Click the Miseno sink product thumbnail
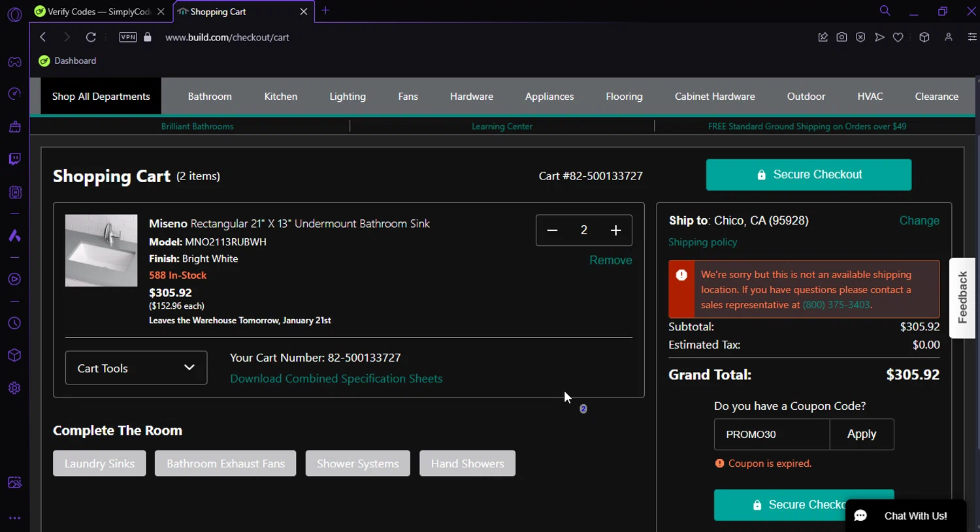This screenshot has width=980, height=532. (101, 251)
